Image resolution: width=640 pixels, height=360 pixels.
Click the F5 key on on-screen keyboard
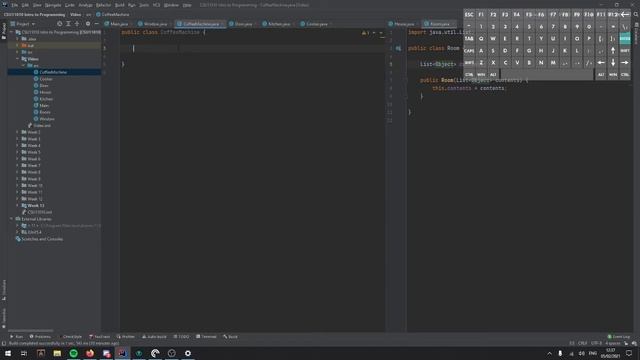coord(529,15)
